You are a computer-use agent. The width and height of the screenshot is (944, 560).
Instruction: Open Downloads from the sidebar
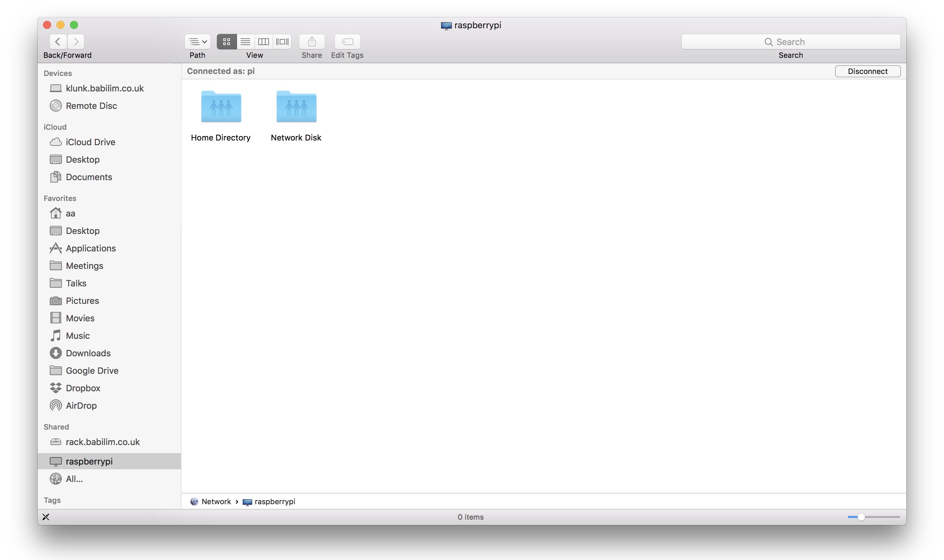coord(87,353)
